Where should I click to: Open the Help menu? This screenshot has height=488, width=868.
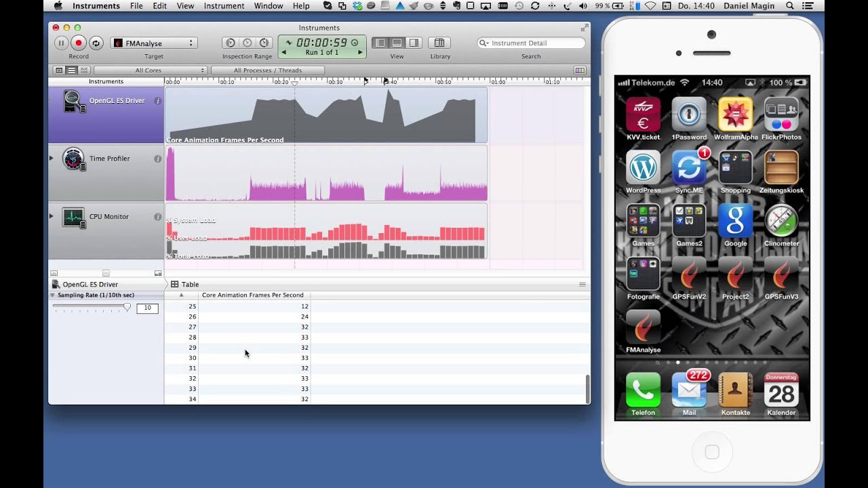[x=301, y=6]
